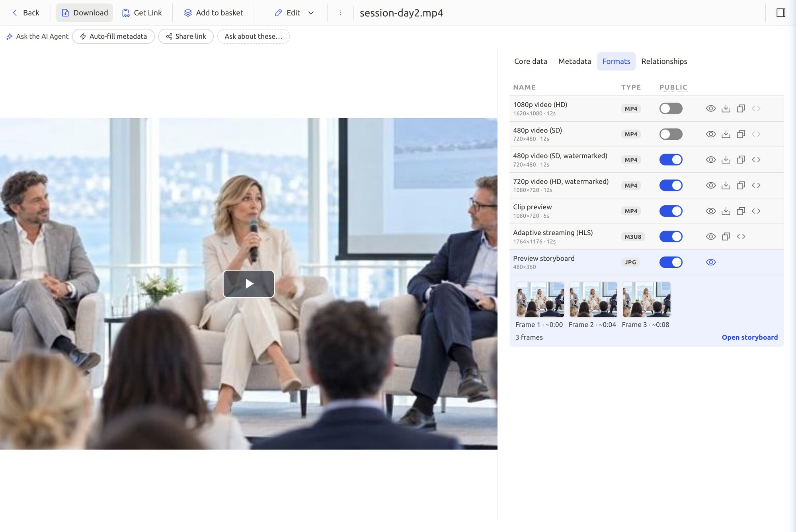The image size is (796, 532).
Task: Toggle the side panel layout icon
Action: pos(781,13)
